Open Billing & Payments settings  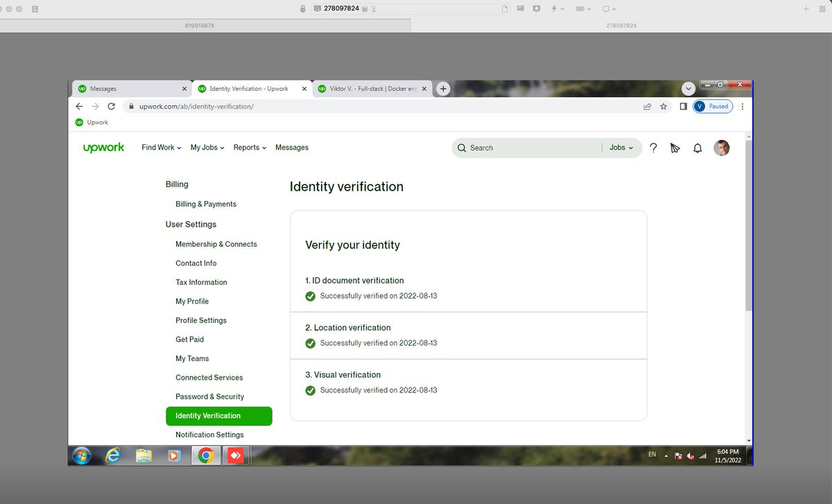(x=206, y=205)
